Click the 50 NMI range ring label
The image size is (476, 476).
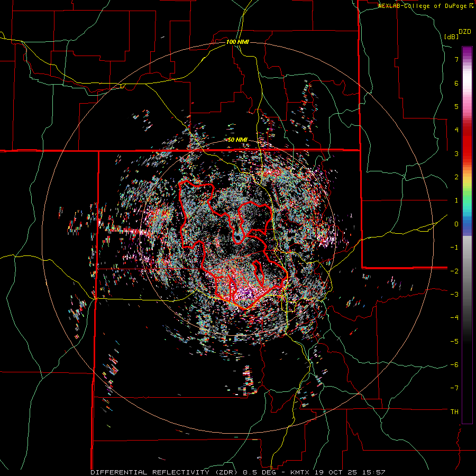click(237, 140)
